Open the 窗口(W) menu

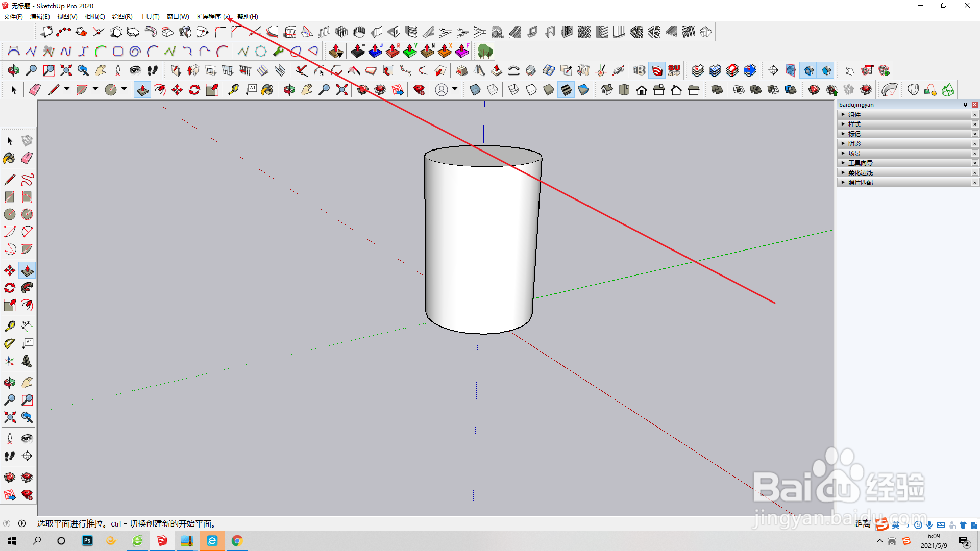coord(178,17)
